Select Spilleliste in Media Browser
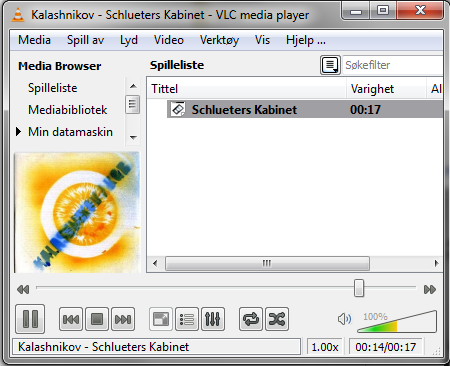 [x=53, y=88]
